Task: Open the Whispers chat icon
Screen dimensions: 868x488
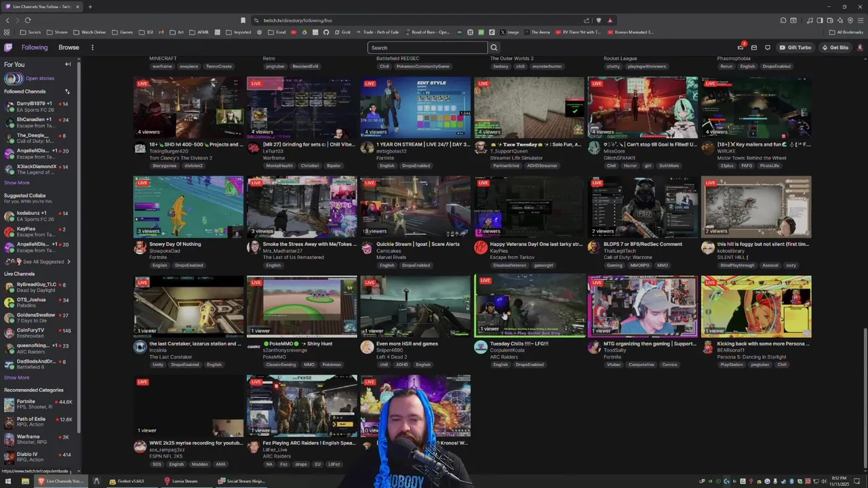Action: [x=768, y=47]
